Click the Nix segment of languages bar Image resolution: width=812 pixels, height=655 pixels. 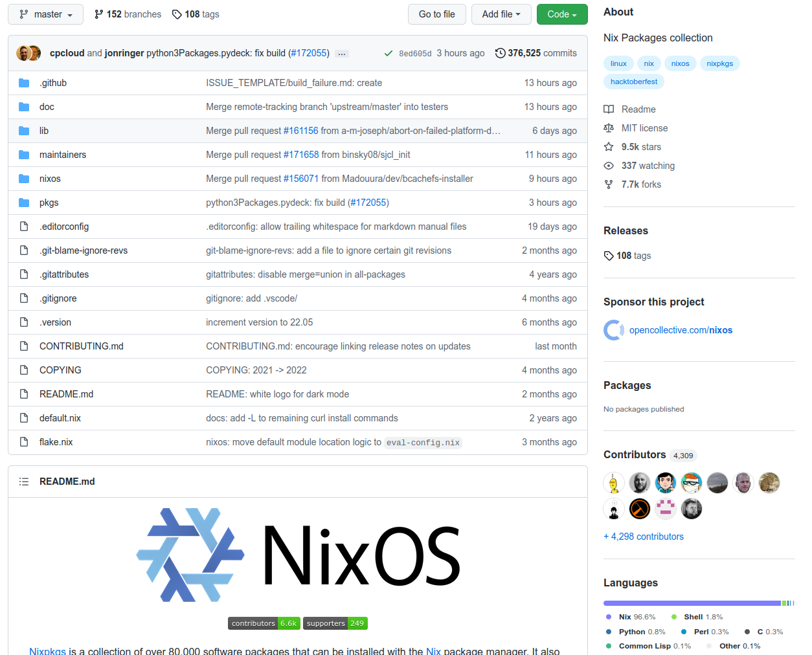pyautogui.click(x=692, y=603)
